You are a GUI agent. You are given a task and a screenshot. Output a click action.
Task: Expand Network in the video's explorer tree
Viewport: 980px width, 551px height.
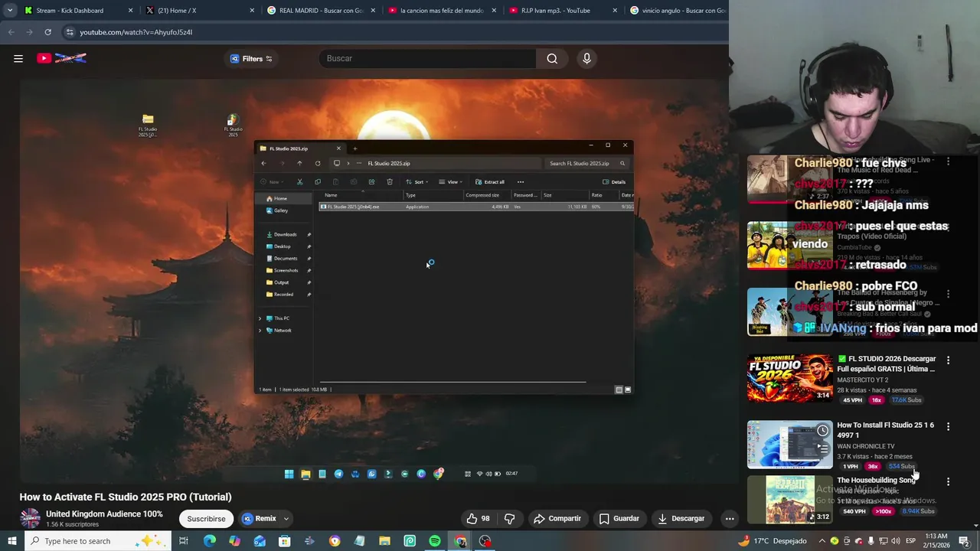260,331
